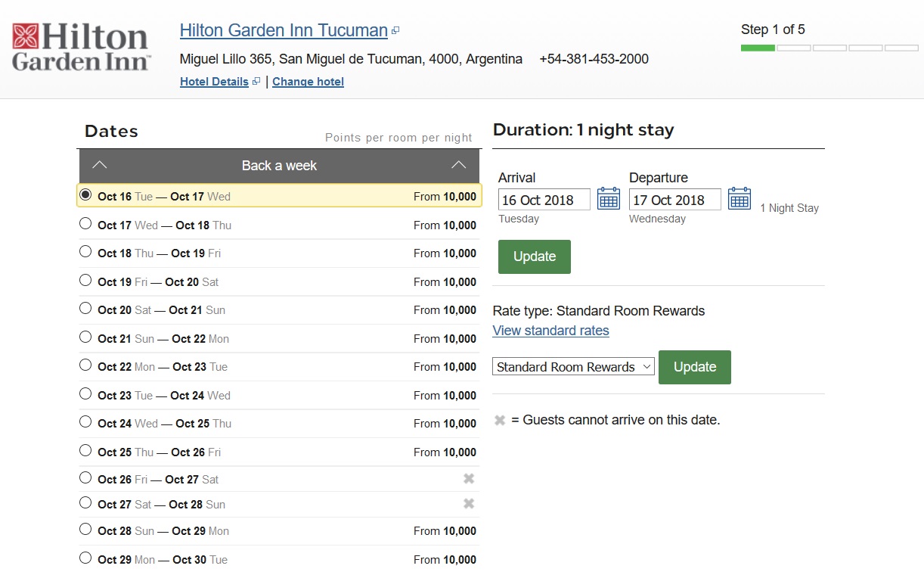This screenshot has height=572, width=924.
Task: Click the Back a week bar
Action: pyautogui.click(x=279, y=166)
